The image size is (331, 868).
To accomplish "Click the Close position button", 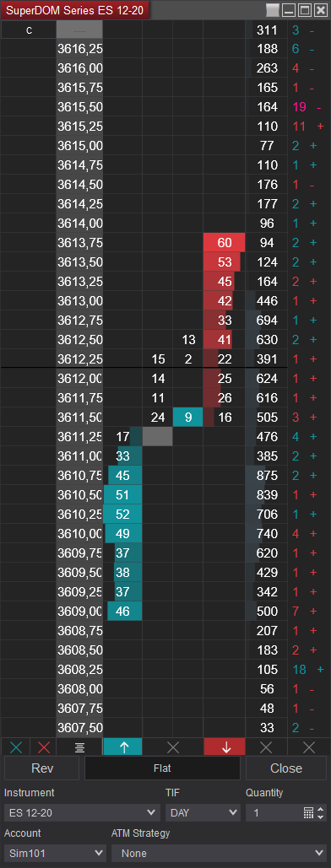I will pyautogui.click(x=286, y=768).
